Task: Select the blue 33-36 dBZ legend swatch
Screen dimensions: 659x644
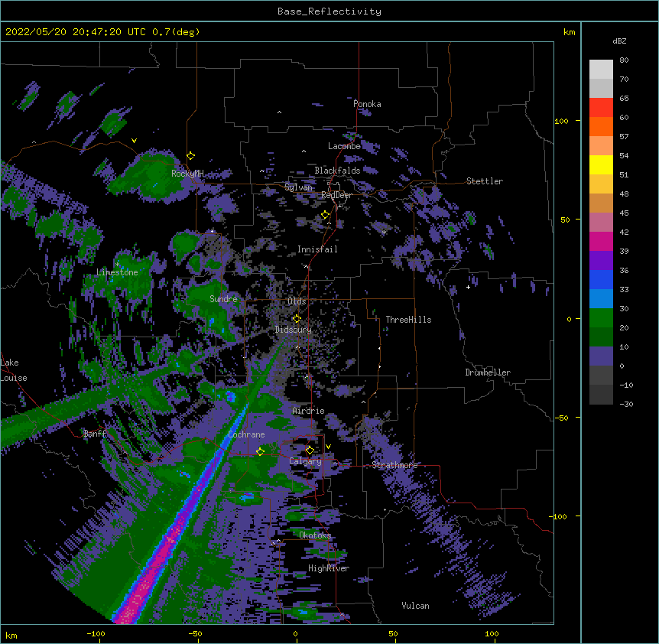Action: [x=601, y=279]
